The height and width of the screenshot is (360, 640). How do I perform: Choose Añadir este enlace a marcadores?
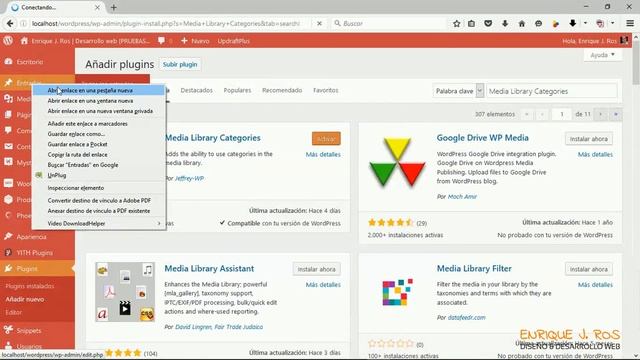pos(99,124)
